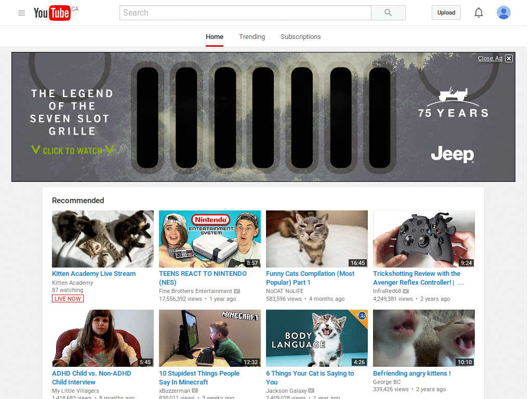The height and width of the screenshot is (399, 532).
Task: Click the 10:10 duration badge
Action: [465, 362]
